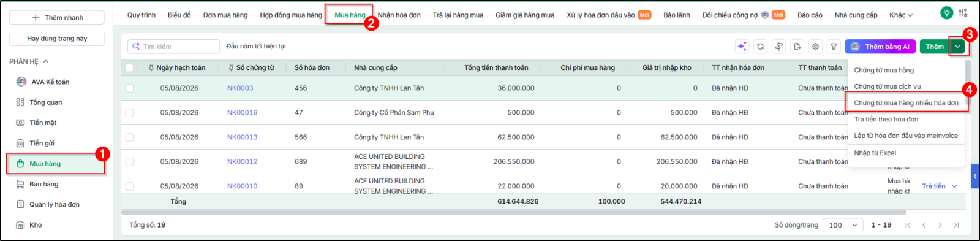Go to first page of results
This screenshot has width=980, height=241.
click(908, 225)
